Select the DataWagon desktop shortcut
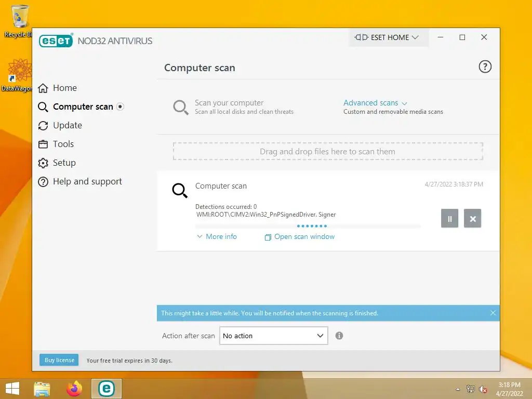This screenshot has height=399, width=532. [18, 75]
